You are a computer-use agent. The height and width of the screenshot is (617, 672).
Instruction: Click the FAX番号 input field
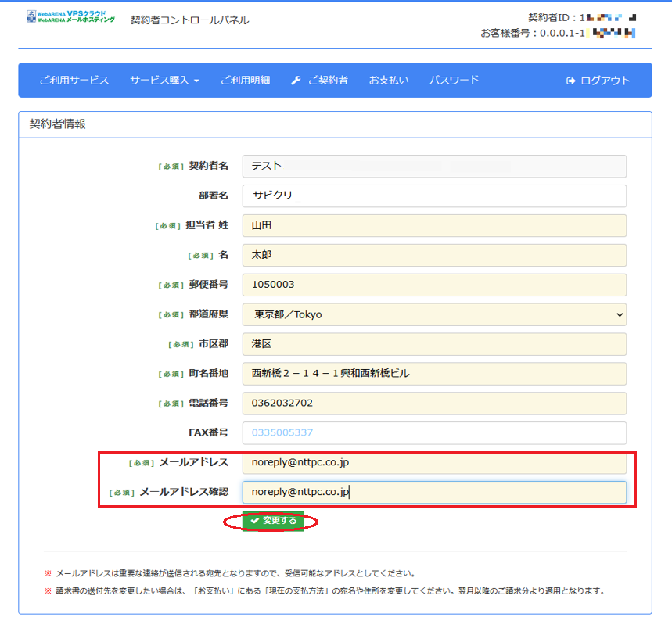coord(434,432)
